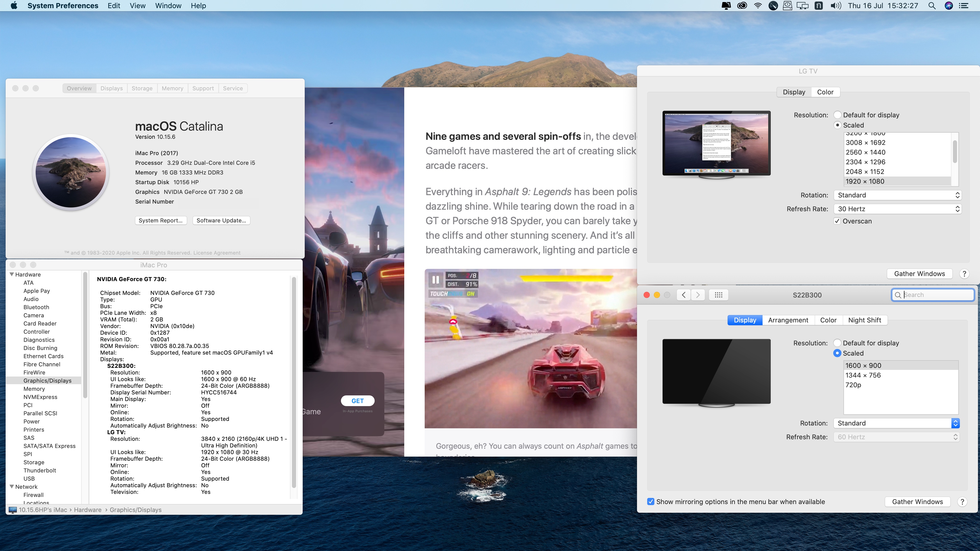Open Notification Center list icon
This screenshot has height=551, width=980.
964,6
